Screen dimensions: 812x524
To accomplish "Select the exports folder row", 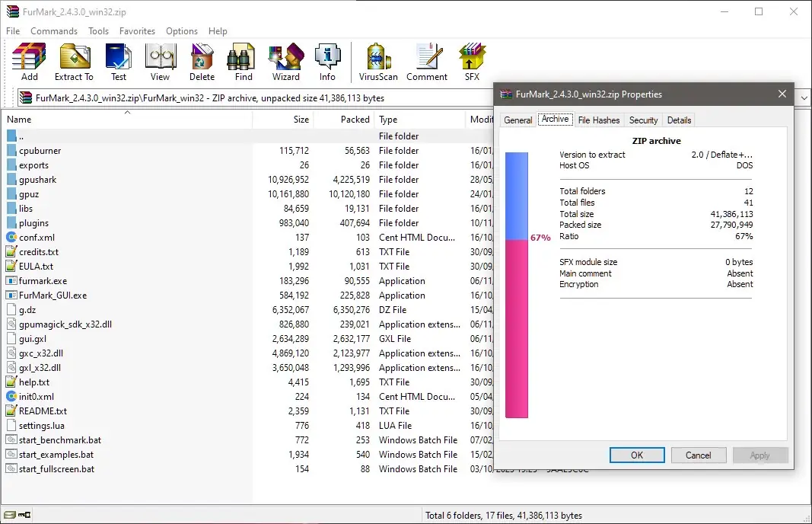I will tap(247, 165).
